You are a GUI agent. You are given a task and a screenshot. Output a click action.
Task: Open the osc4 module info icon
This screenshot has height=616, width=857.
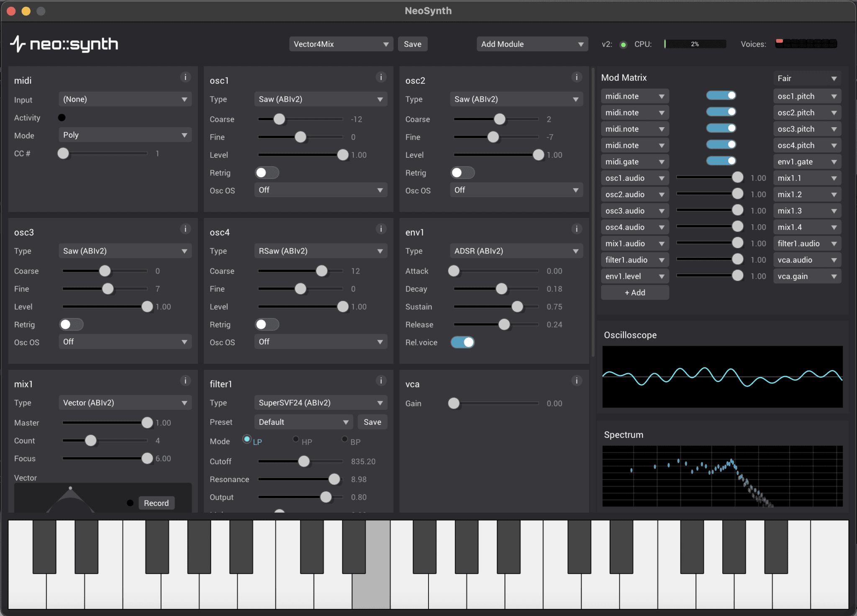tap(381, 229)
